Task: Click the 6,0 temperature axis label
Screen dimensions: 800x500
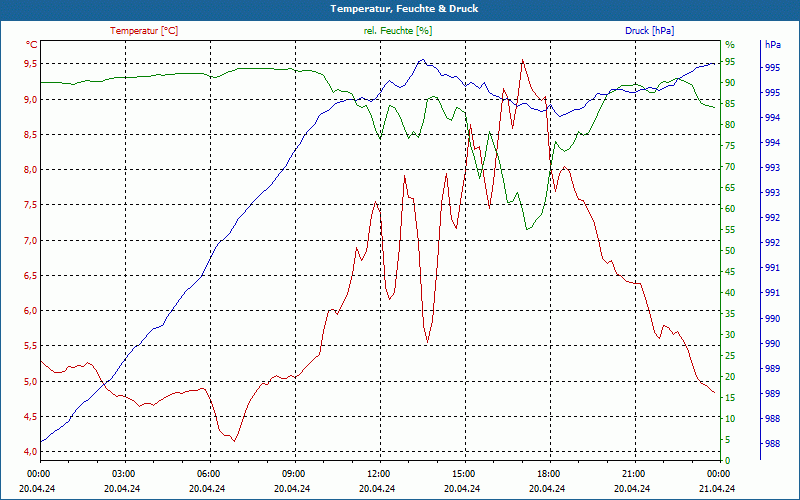Action: point(31,311)
